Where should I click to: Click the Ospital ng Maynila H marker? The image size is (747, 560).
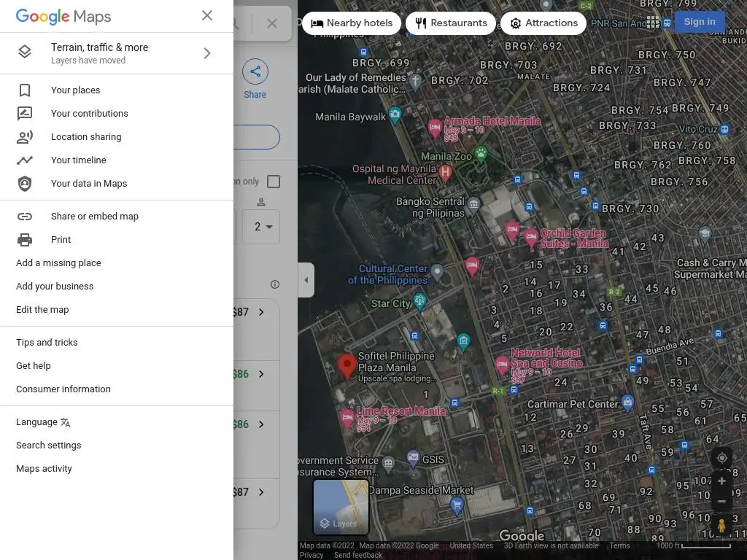tap(445, 172)
